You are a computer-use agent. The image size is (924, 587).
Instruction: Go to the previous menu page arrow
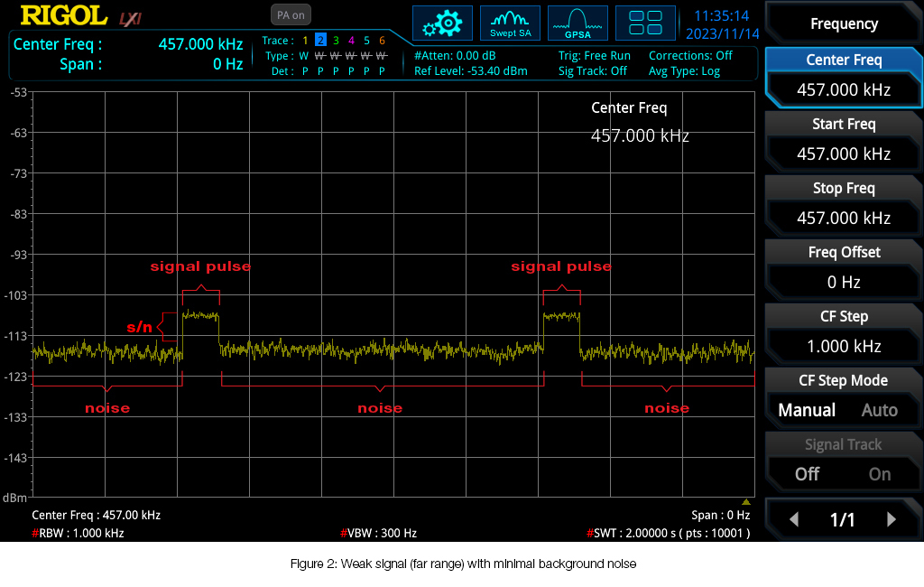[794, 519]
